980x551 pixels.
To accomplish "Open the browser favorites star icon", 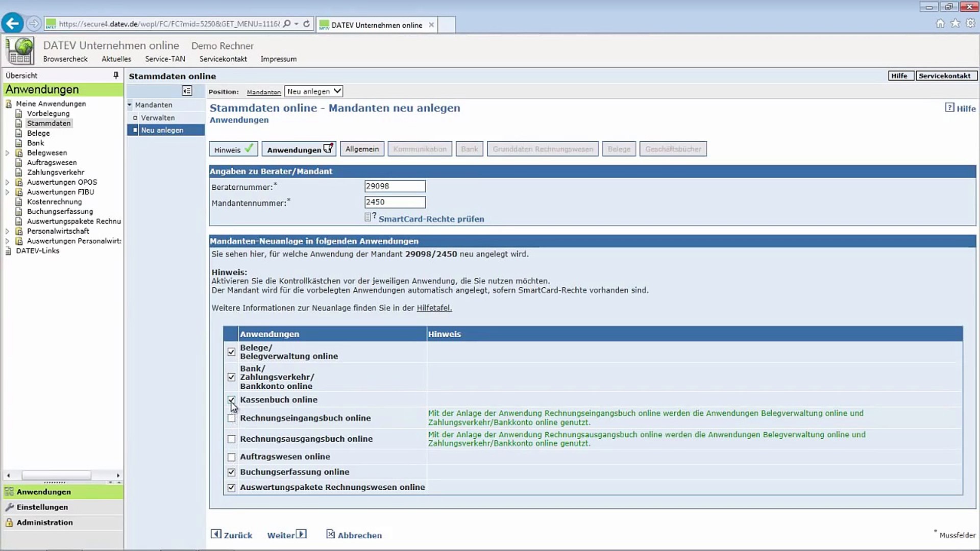I will 955,23.
